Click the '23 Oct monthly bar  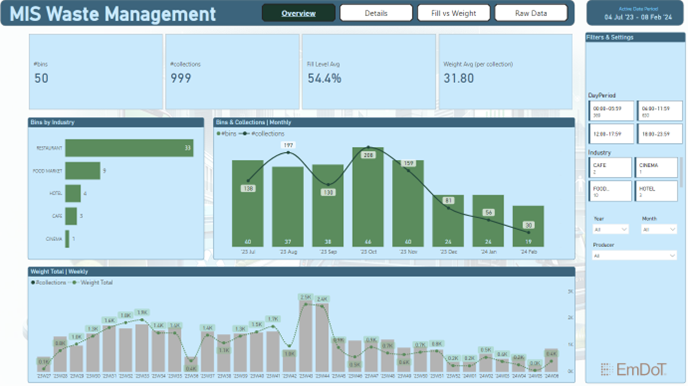click(368, 197)
